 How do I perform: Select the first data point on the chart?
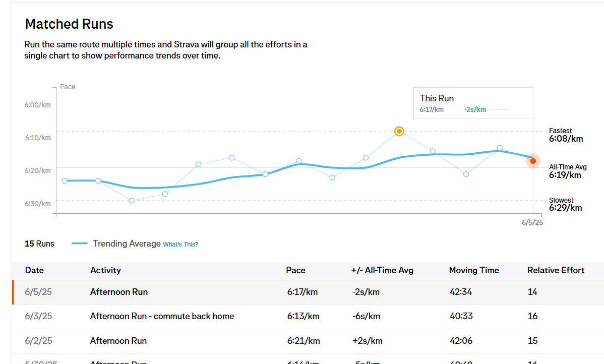[65, 180]
